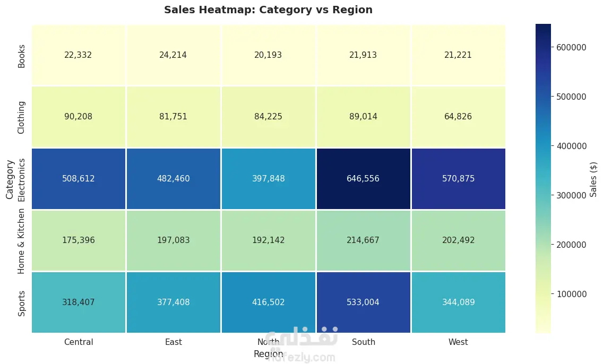This screenshot has width=603, height=364.
Task: Select the Clothing West cell 64,826
Action: [459, 117]
